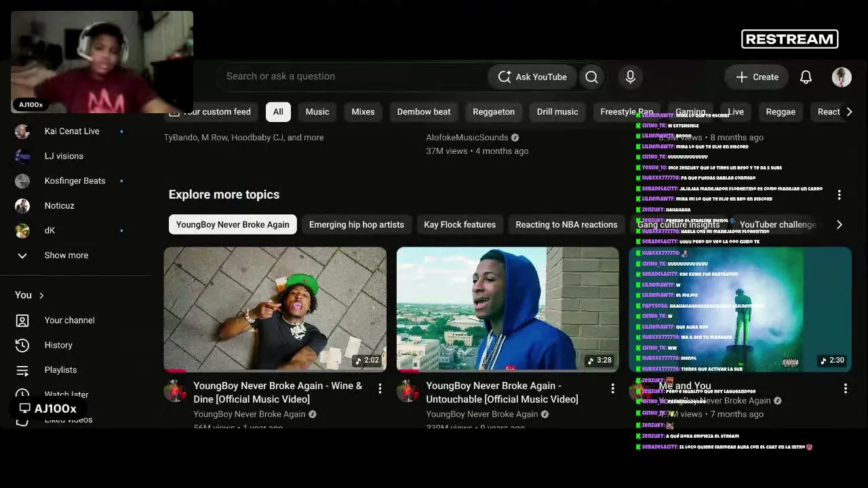Open AlofokeMusicSounds channel link
Viewport: 868px width, 488px height.
[x=467, y=138]
